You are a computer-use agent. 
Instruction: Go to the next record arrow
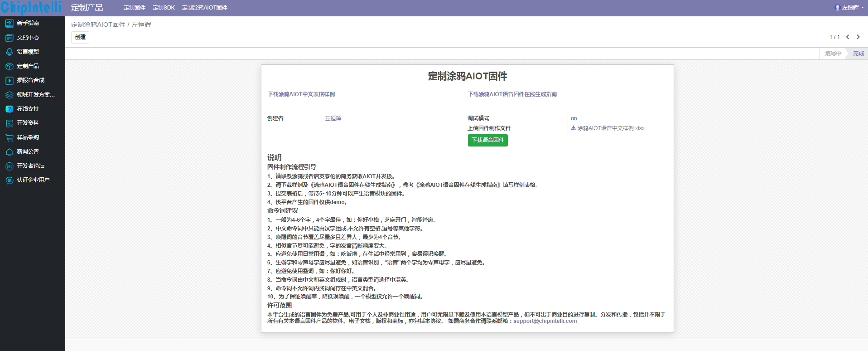pos(858,37)
